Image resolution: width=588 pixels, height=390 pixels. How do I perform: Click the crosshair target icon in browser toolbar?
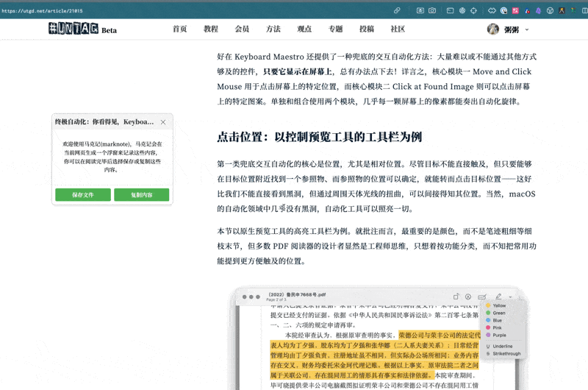coord(473,10)
